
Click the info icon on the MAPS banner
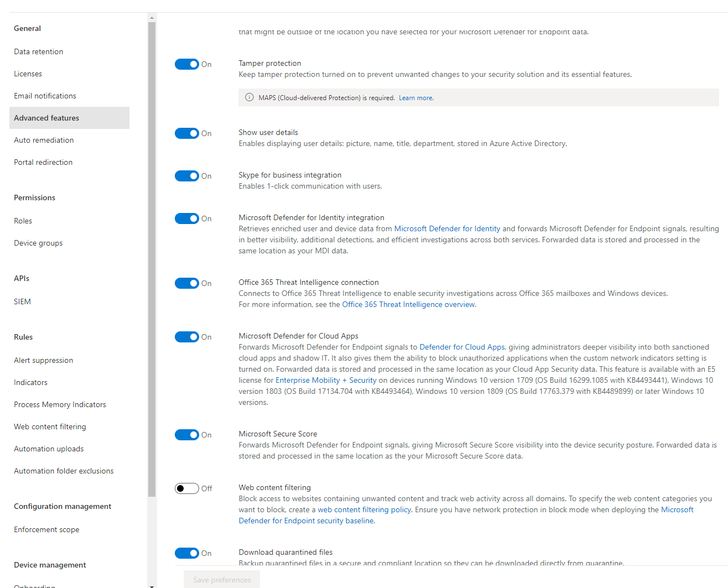pyautogui.click(x=249, y=97)
